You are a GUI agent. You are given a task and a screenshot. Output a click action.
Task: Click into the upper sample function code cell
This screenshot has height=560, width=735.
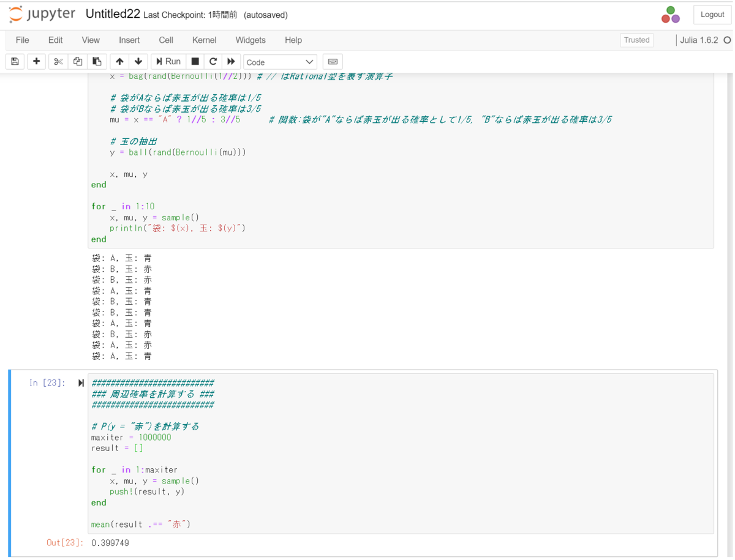coord(401,160)
